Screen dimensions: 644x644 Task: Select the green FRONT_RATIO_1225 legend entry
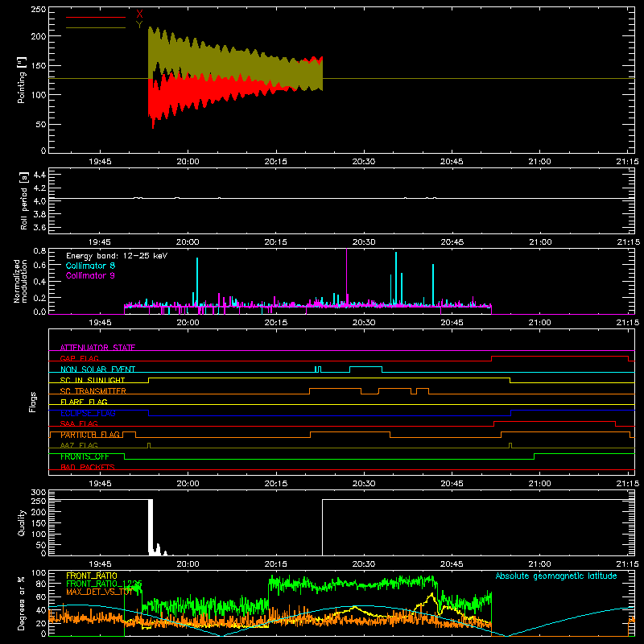tap(105, 584)
